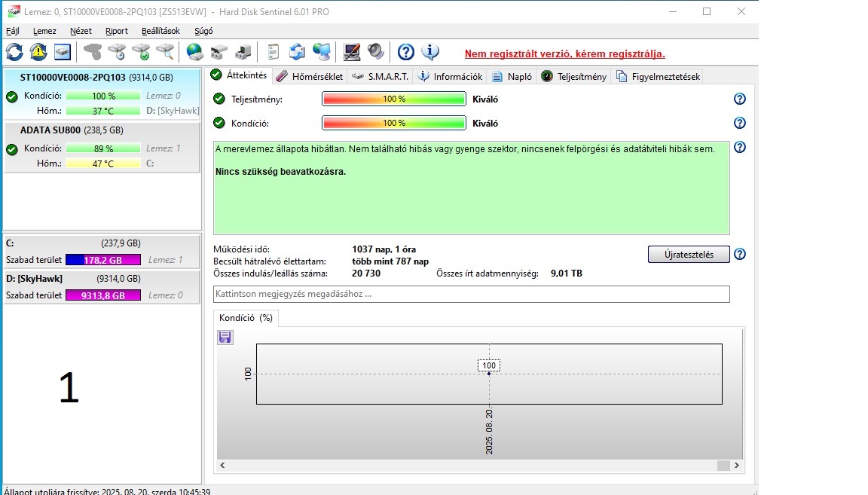Click the toolbar info bubble icon

pyautogui.click(x=430, y=52)
